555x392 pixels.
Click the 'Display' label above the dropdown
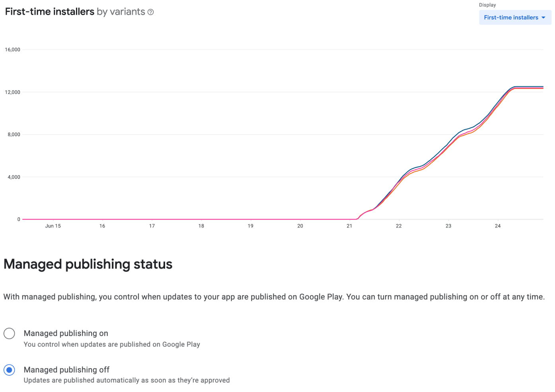click(487, 5)
